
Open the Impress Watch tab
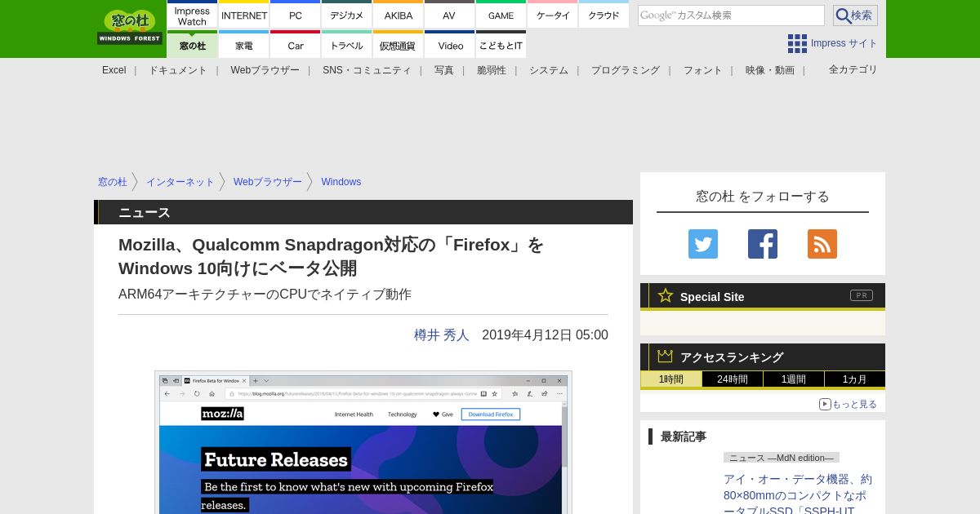click(192, 15)
